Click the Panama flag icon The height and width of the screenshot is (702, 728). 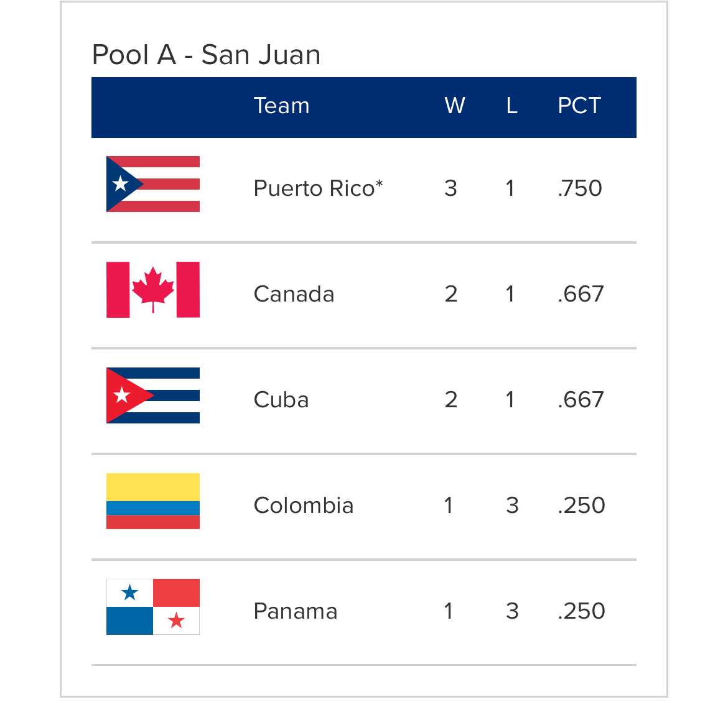click(x=152, y=607)
